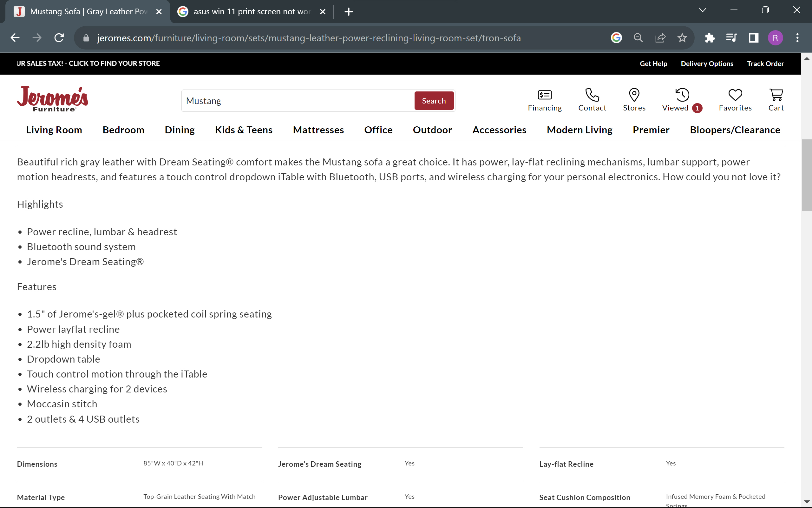Click the scrollbar down arrow

pyautogui.click(x=807, y=502)
